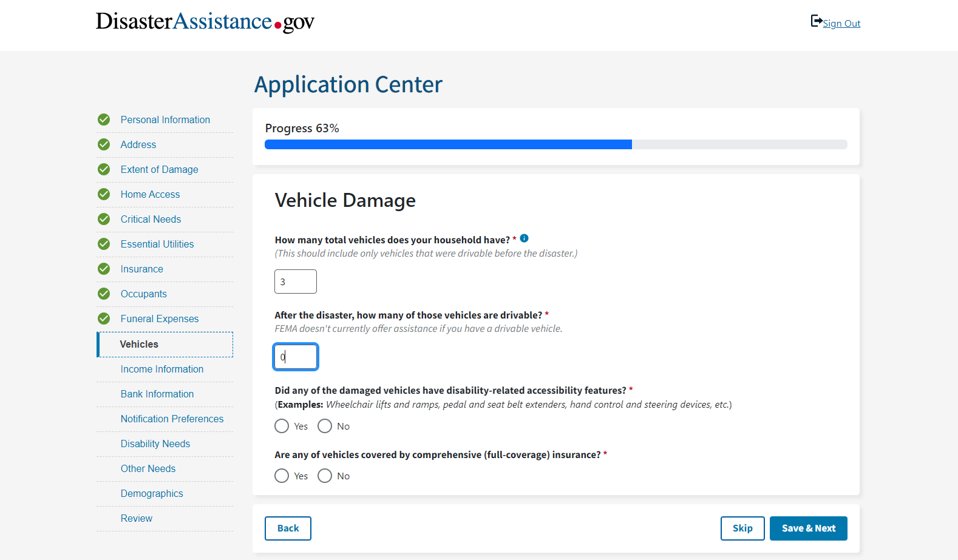Click the Progress 63% bar

point(555,144)
